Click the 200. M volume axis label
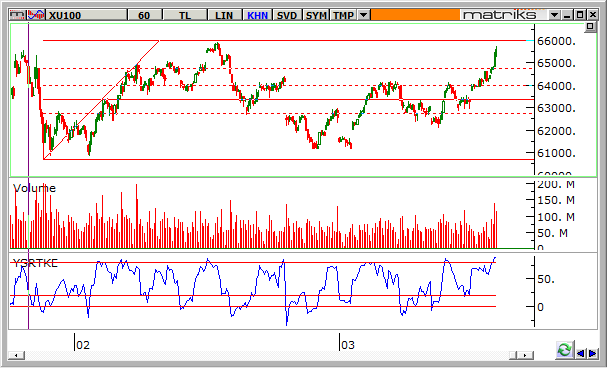 click(556, 185)
